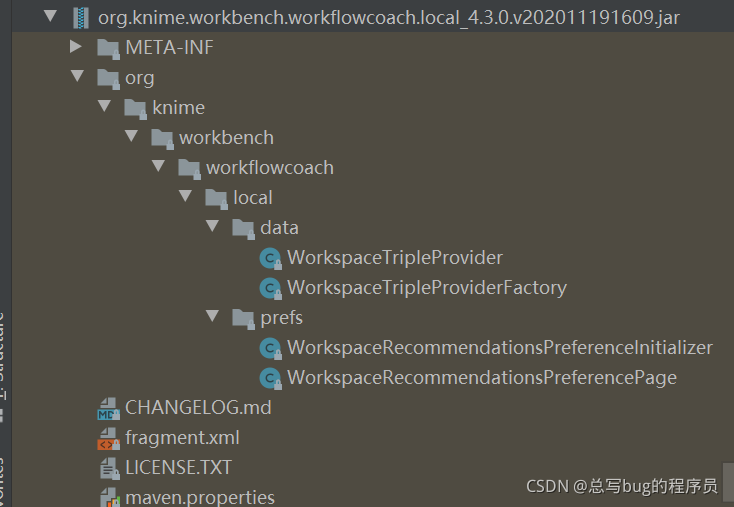The width and height of the screenshot is (734, 507).
Task: Select the local package label
Action: pyautogui.click(x=253, y=198)
